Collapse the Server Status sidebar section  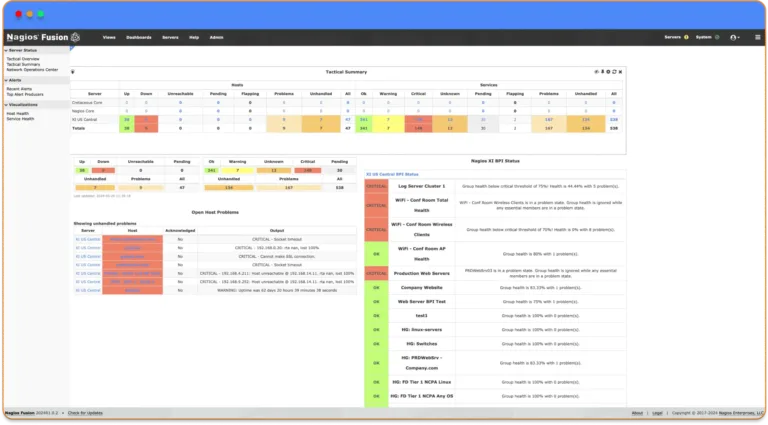[5, 49]
